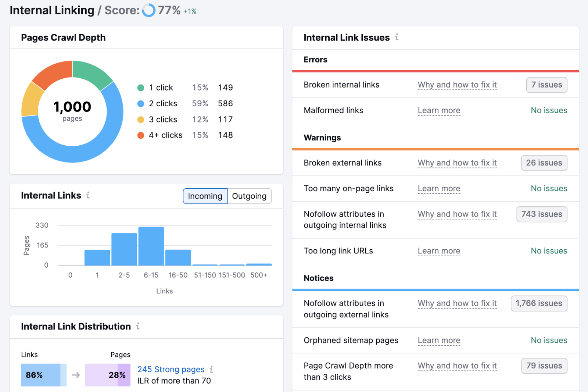Click the Internal Link Issues info icon
Screen dimensions: 588x392
click(x=397, y=37)
